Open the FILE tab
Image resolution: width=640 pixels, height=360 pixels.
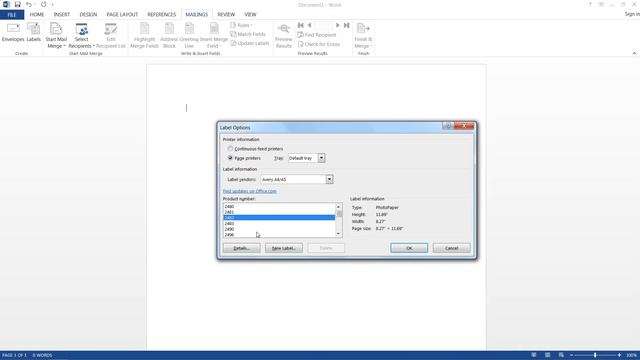12,15
